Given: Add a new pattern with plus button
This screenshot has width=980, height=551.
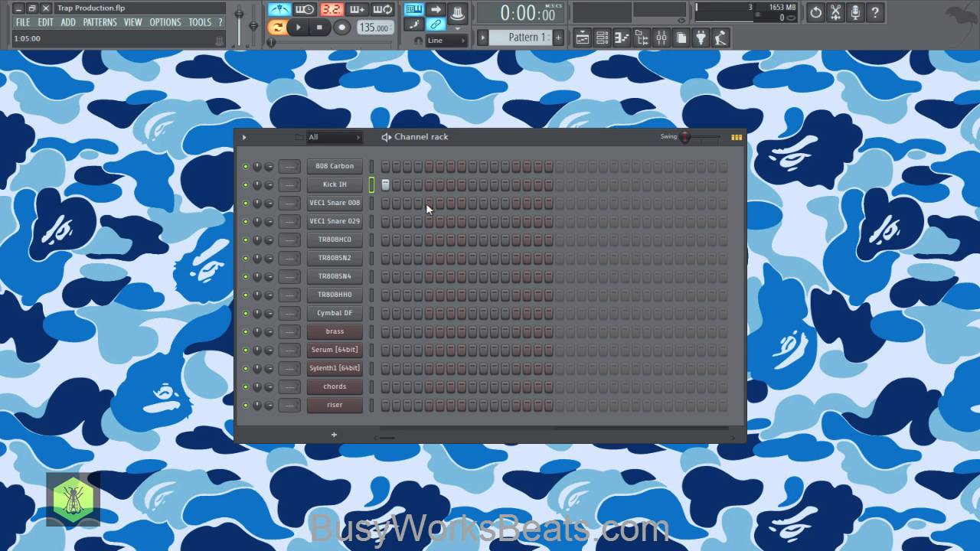Looking at the screenshot, I should [x=558, y=37].
